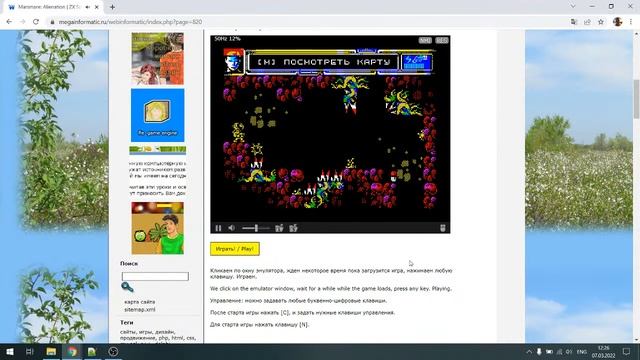The width and height of the screenshot is (640, 360).
Task: Click the network icon in system tray
Action: point(560,352)
